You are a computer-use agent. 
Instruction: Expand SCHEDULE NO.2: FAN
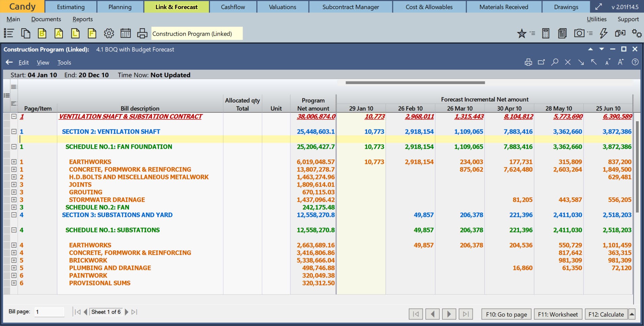coord(14,207)
